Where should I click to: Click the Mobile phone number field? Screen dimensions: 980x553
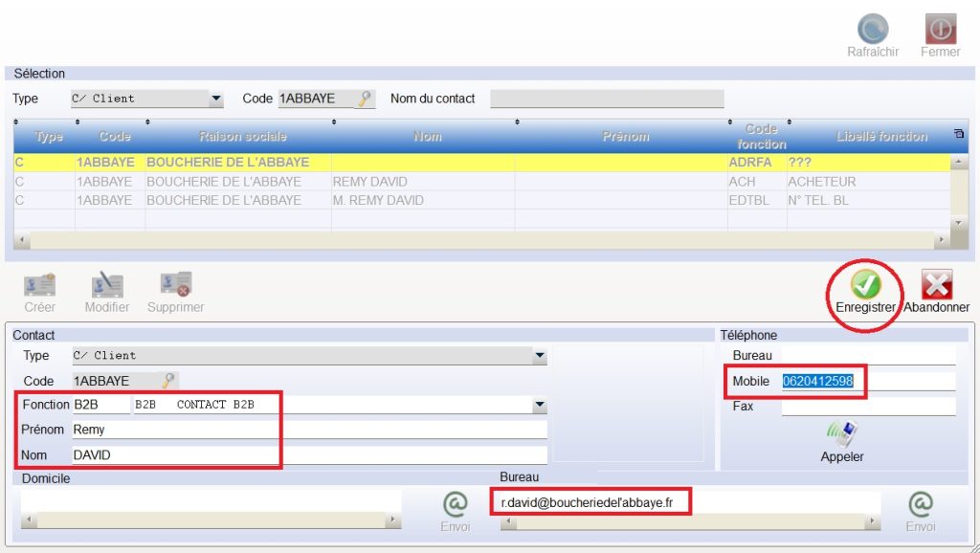[867, 382]
